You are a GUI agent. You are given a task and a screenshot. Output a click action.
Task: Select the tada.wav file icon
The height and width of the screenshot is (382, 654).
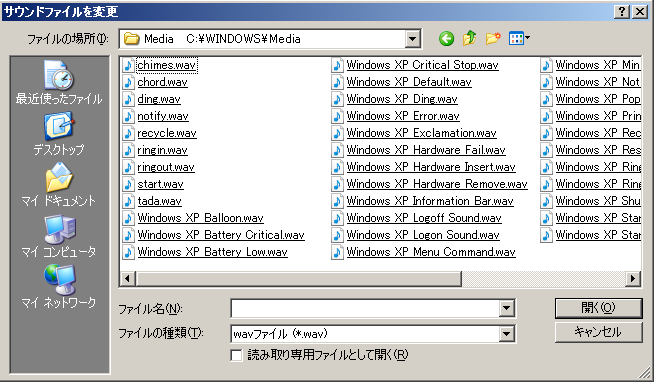128,201
